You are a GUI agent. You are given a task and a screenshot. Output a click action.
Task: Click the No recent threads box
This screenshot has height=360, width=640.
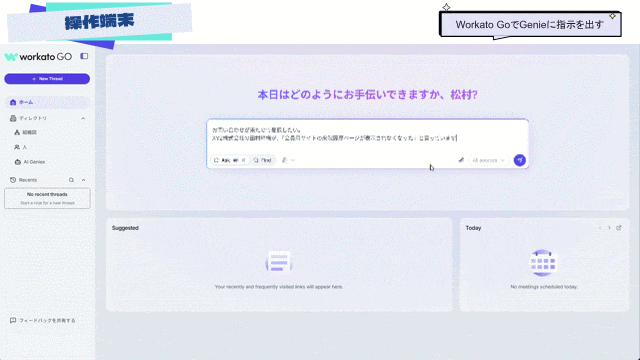(47, 198)
